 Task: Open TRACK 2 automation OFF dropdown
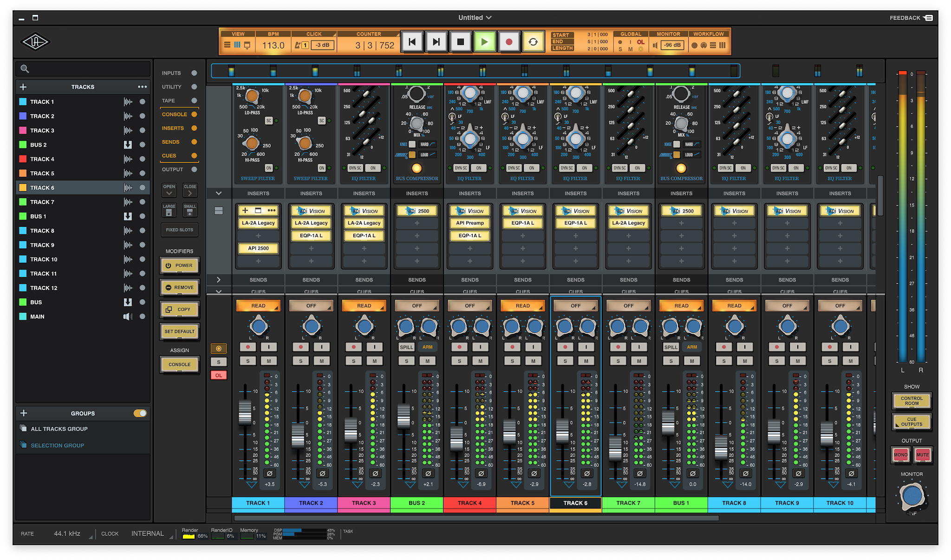coord(311,306)
